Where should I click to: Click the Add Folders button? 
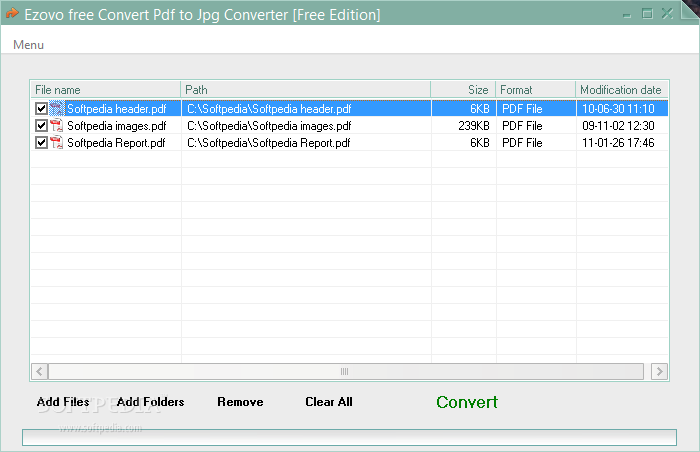click(150, 402)
